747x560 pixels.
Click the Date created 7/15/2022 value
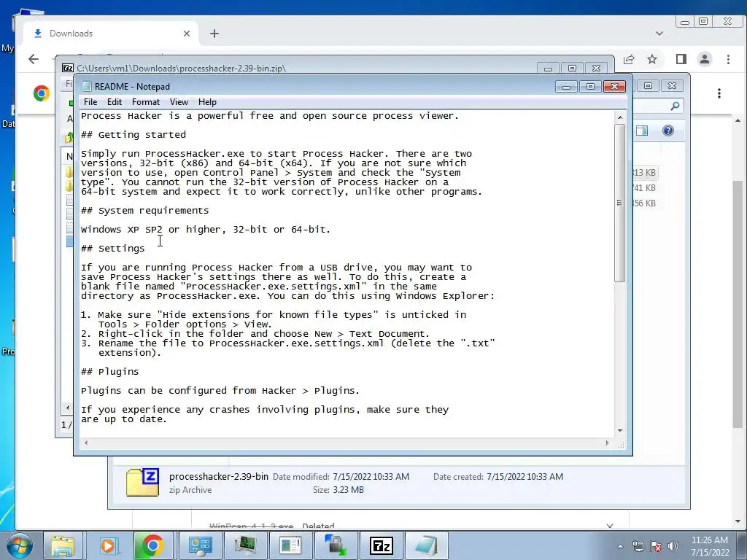tap(525, 477)
